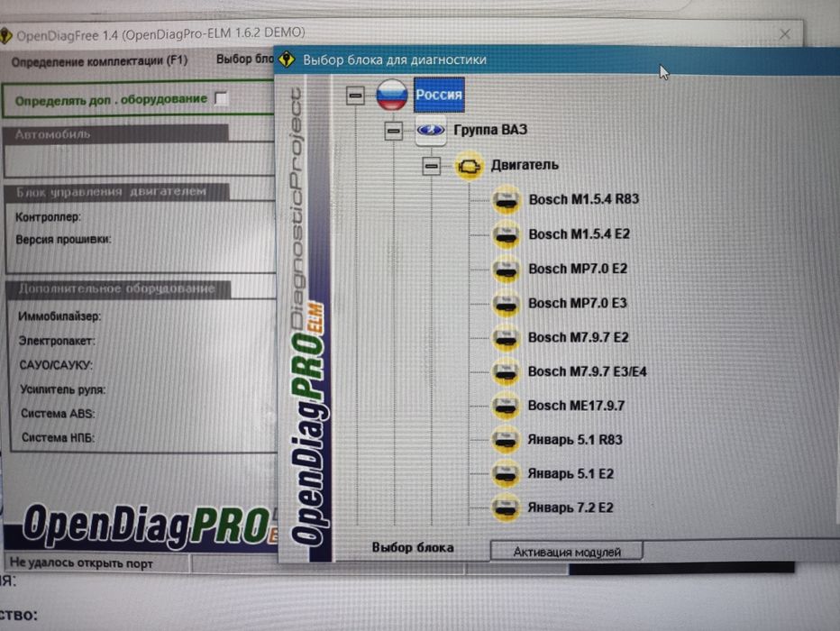This screenshot has height=631, width=840.
Task: Open the partially hidden Выбор блока menu item
Action: (245, 59)
